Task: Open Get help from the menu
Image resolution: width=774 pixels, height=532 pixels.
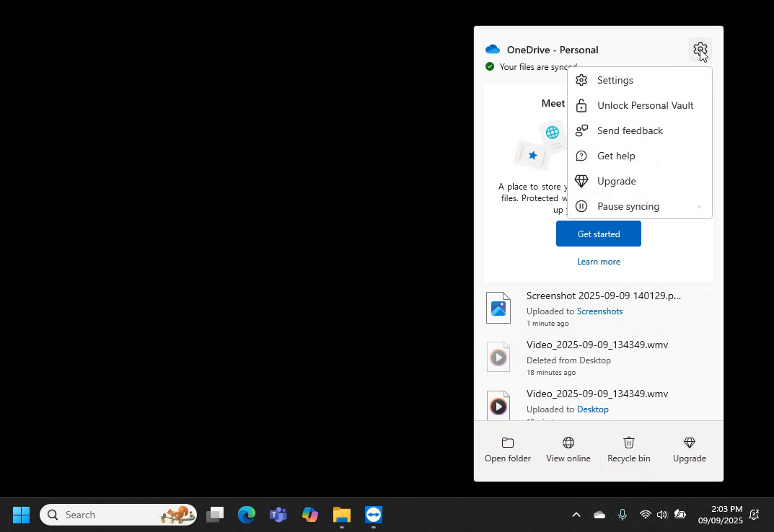Action: click(640, 156)
